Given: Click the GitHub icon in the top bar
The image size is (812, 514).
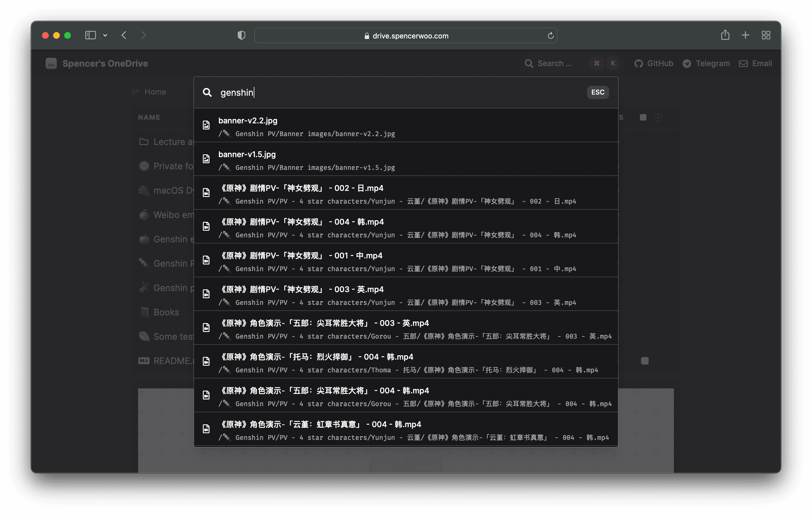Looking at the screenshot, I should [639, 63].
